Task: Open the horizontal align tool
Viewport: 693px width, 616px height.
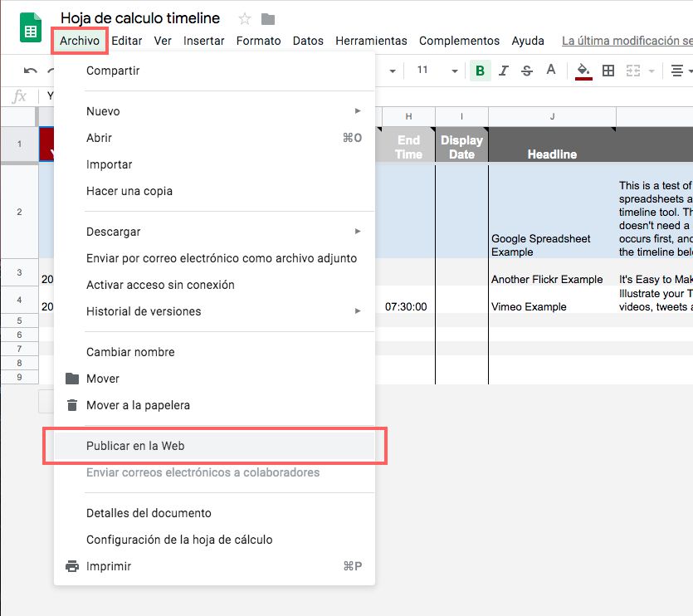Action: point(676,71)
